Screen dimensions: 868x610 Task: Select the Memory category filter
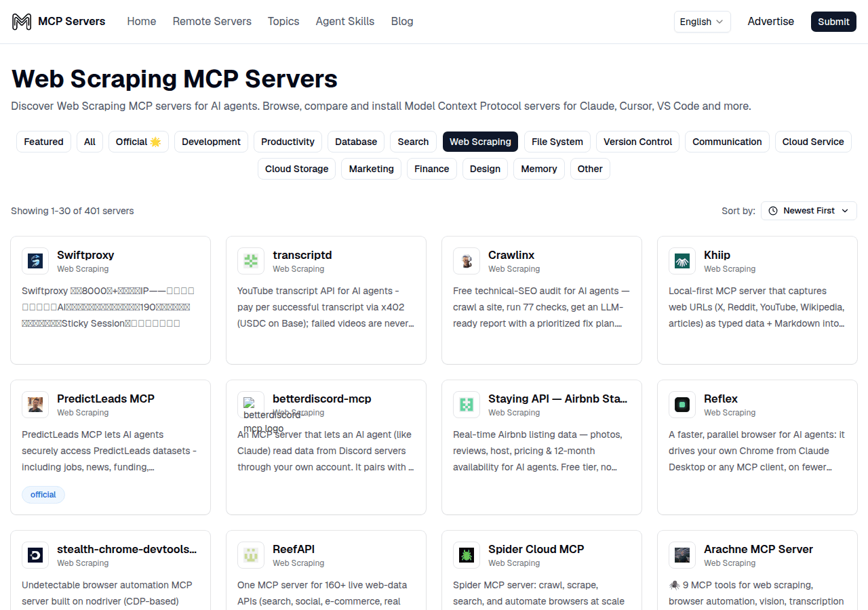pos(539,169)
